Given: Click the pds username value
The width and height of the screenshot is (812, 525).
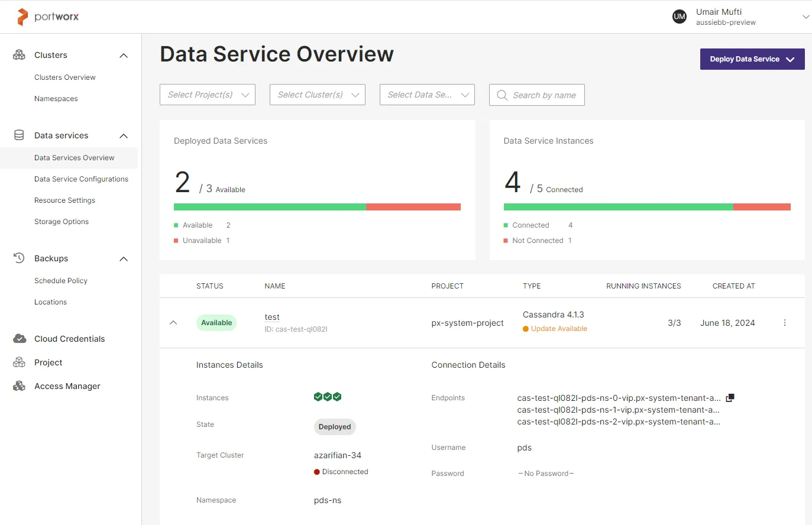Looking at the screenshot, I should (525, 448).
